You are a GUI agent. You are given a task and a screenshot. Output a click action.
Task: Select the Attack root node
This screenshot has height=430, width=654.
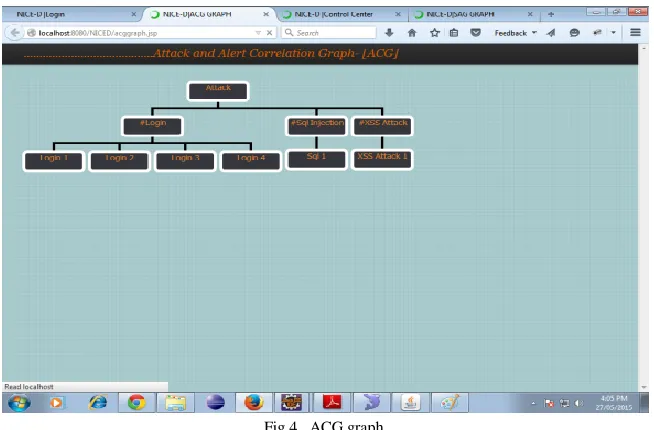218,91
